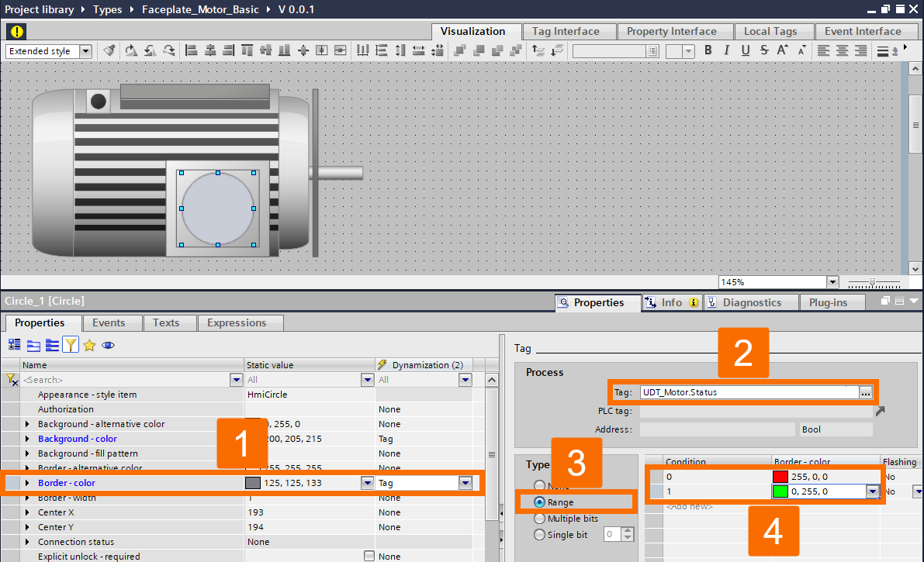924x562 pixels.
Task: Select the Bold formatting icon
Action: click(708, 50)
